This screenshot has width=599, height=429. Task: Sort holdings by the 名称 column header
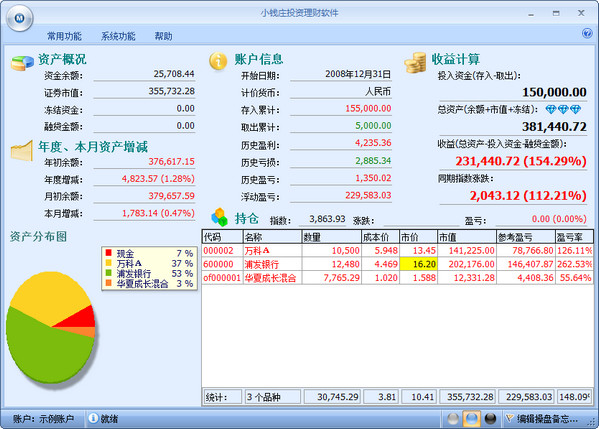pyautogui.click(x=272, y=237)
